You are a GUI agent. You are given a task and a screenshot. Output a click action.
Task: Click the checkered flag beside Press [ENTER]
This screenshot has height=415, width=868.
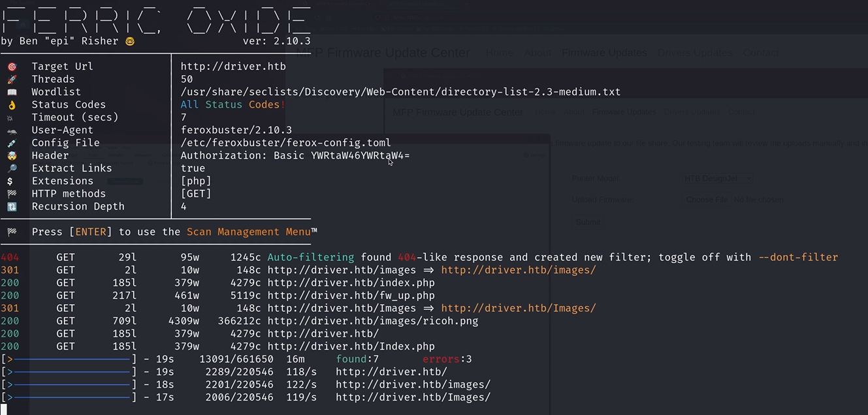[12, 232]
